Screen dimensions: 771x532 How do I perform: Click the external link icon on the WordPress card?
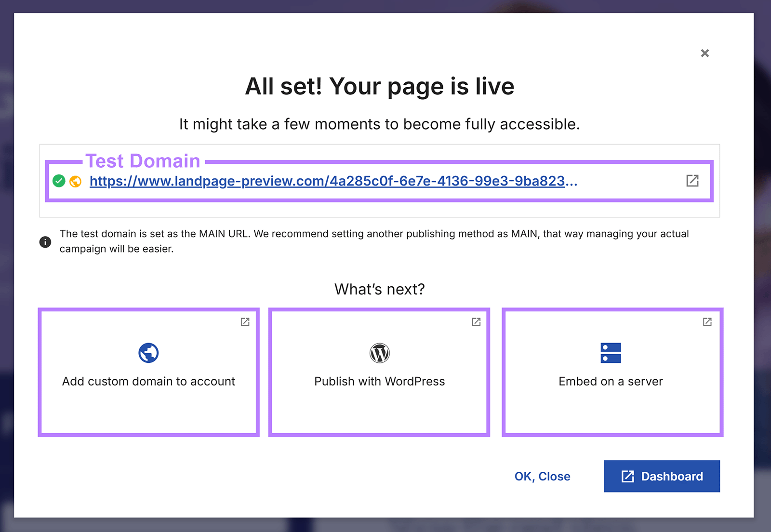476,322
